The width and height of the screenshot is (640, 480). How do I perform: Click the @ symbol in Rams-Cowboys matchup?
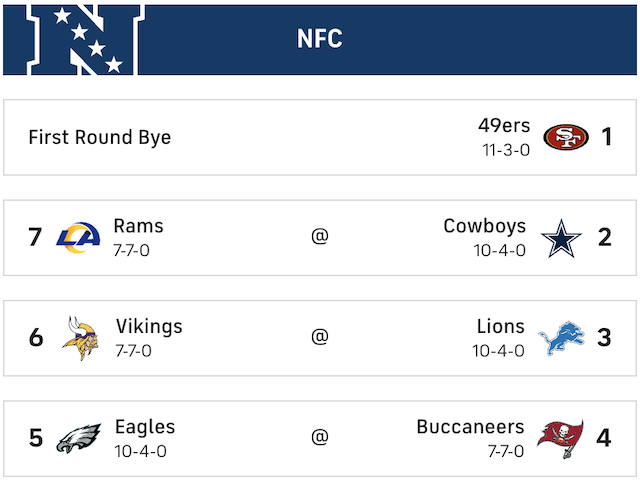(x=320, y=237)
